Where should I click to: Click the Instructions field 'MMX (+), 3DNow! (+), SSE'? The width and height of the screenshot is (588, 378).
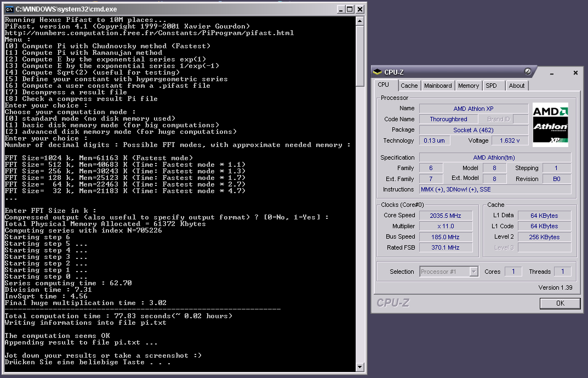point(495,190)
